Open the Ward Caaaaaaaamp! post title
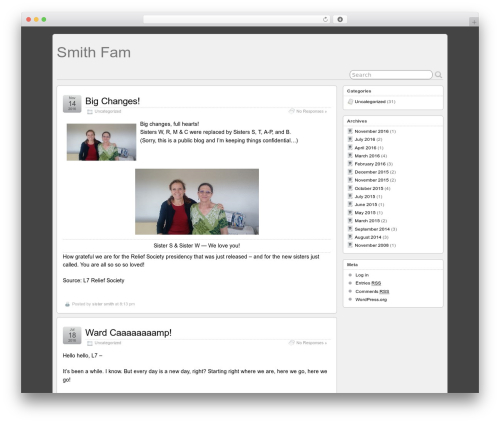The width and height of the screenshot is (500, 423). 128,333
